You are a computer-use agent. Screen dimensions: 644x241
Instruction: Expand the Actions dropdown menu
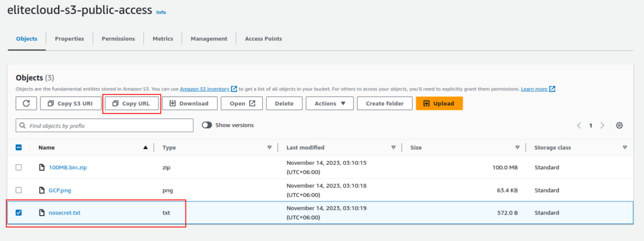click(330, 104)
